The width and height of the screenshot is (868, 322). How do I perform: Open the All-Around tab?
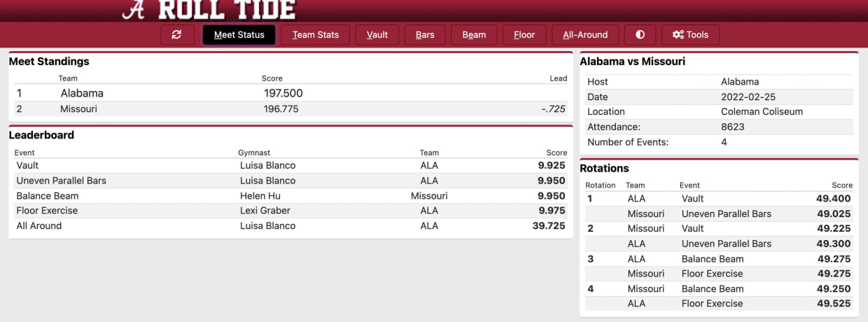[x=585, y=35]
